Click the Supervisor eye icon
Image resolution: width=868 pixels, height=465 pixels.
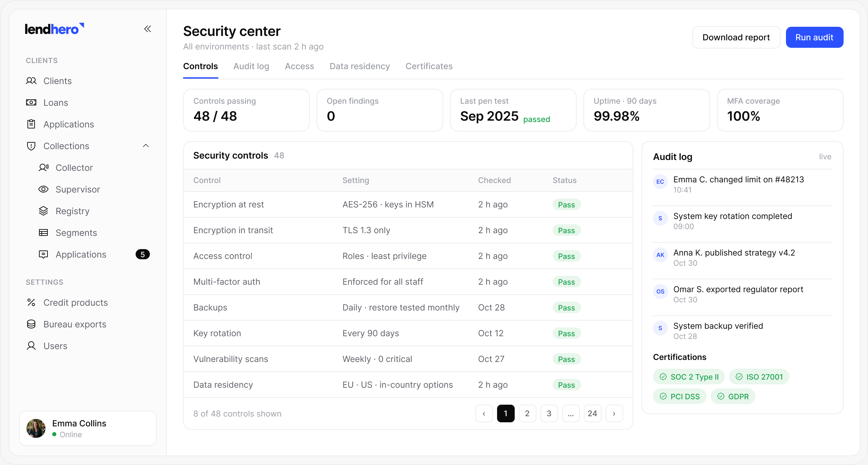(43, 189)
